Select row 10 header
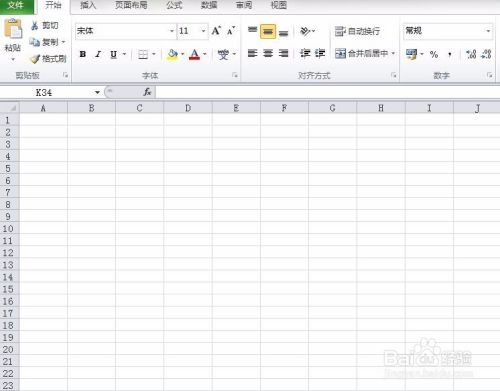Screen dimensions: 500x391 (x=9, y=229)
